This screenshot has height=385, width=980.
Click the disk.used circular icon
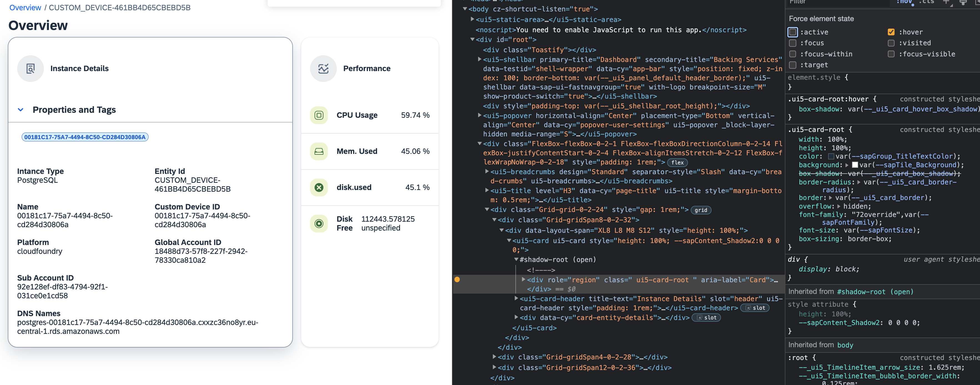[x=319, y=187]
